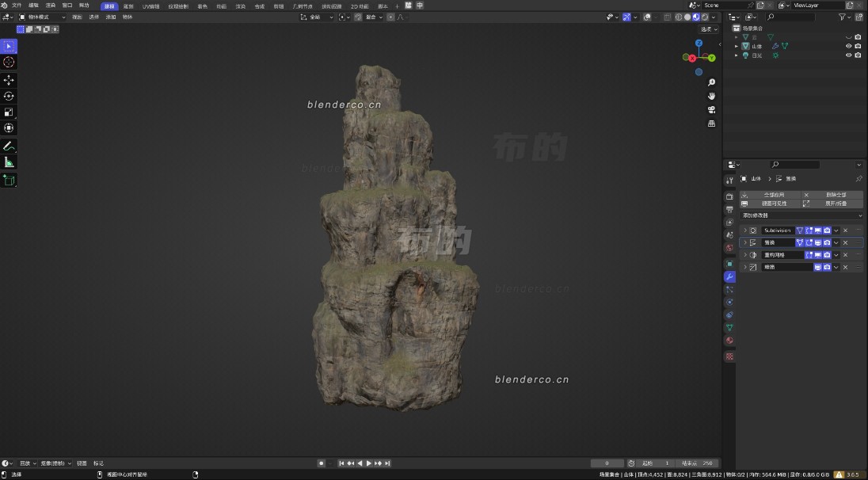
Task: Switch perspective/orthographic grid icon
Action: pos(711,124)
